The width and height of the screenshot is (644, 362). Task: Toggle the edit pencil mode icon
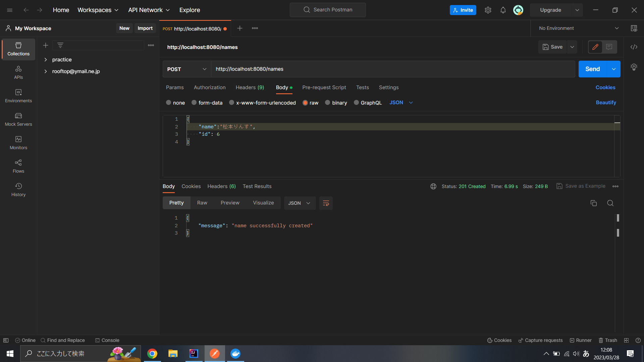point(595,47)
